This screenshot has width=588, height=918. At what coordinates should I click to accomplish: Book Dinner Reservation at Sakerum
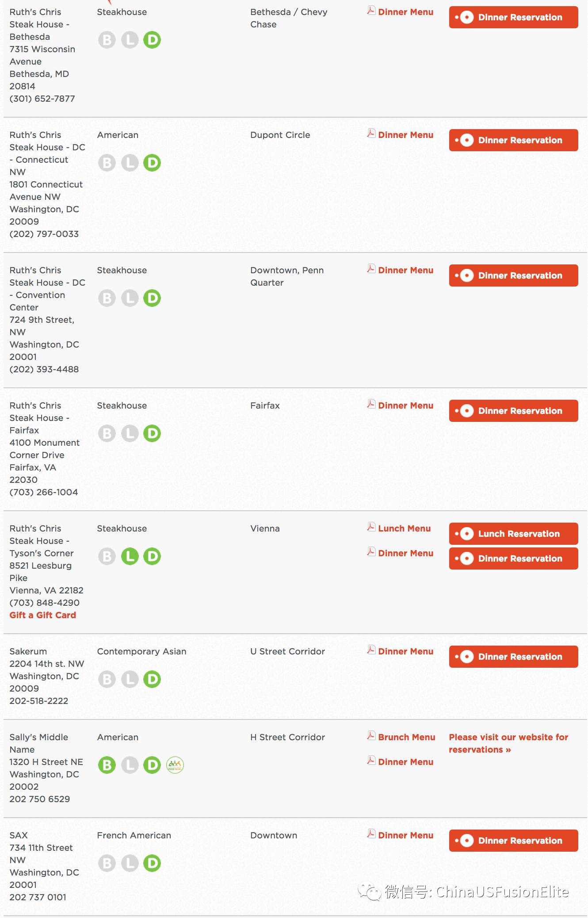point(514,657)
